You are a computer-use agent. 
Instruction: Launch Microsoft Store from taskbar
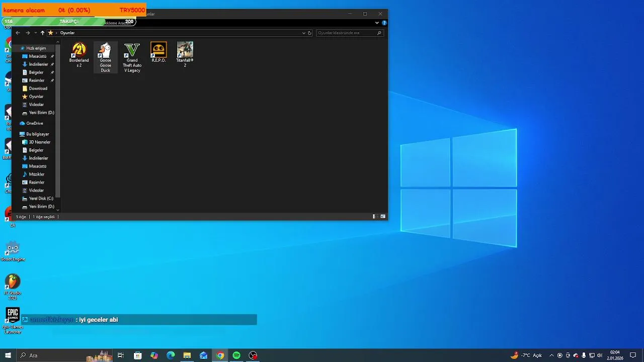click(x=137, y=355)
